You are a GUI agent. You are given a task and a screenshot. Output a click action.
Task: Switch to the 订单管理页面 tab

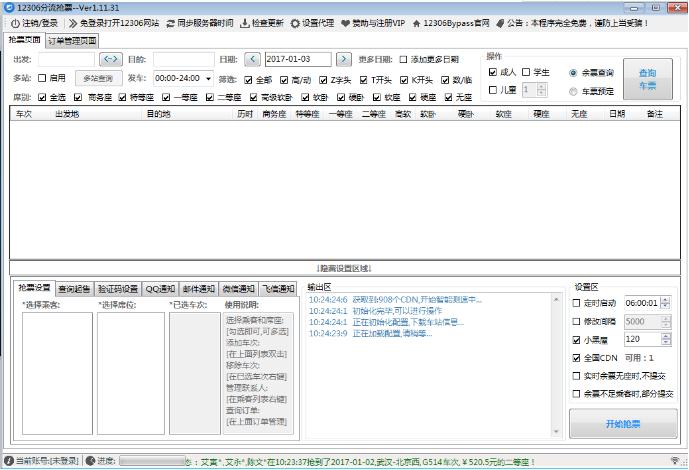[73, 41]
